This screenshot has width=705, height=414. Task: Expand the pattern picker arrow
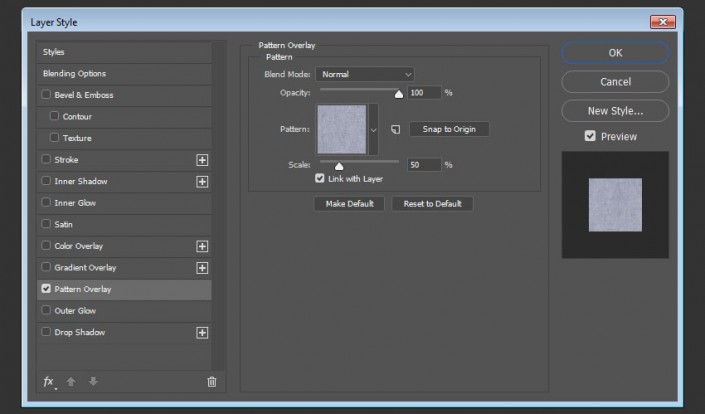(x=374, y=130)
